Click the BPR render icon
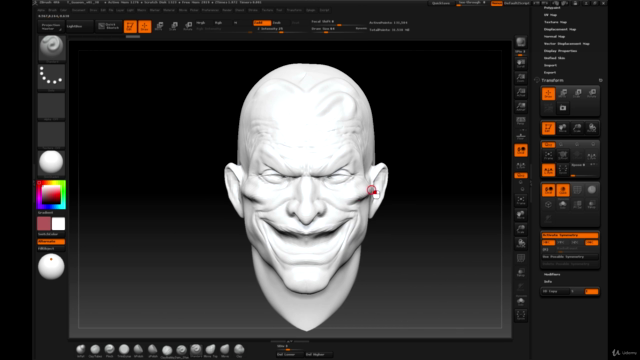This screenshot has height=360, width=640. [521, 42]
